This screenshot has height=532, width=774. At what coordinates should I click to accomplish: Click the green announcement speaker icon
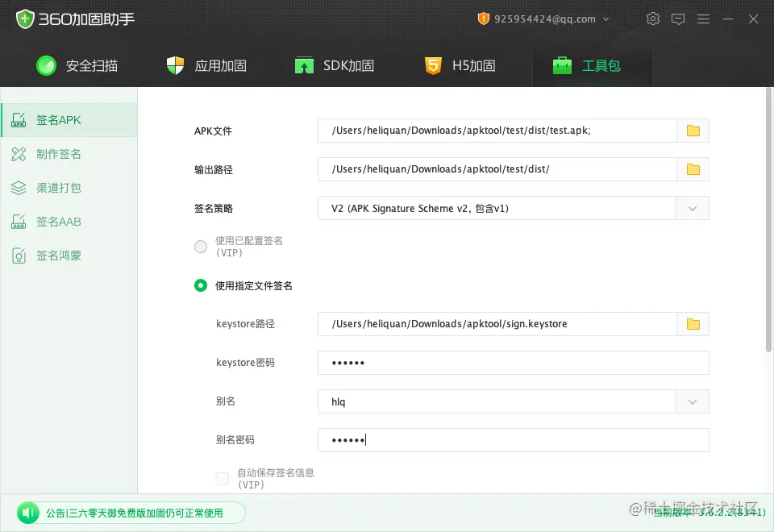(28, 513)
